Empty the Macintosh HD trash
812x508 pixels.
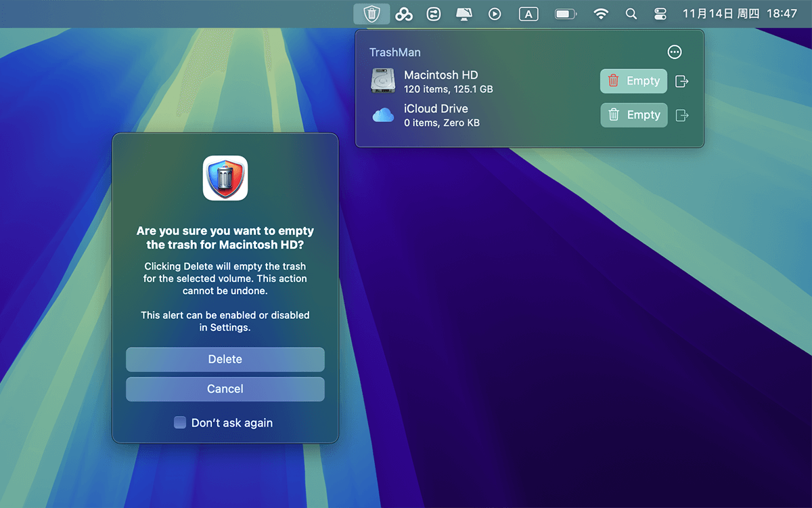tap(634, 81)
